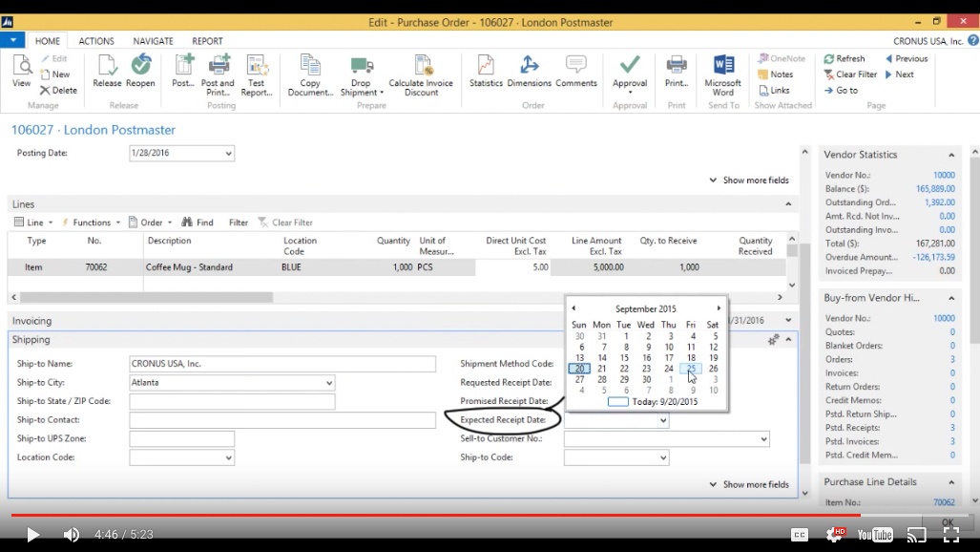The height and width of the screenshot is (552, 980).
Task: Open Sell-to Customer No. dropdown
Action: tap(763, 439)
